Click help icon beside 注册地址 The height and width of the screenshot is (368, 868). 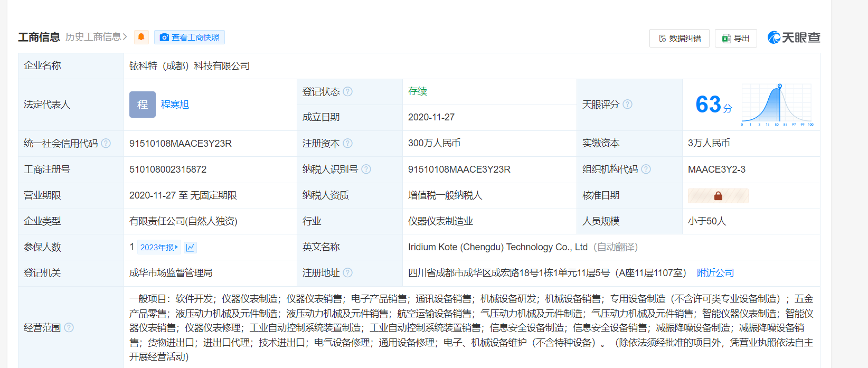[x=347, y=272]
